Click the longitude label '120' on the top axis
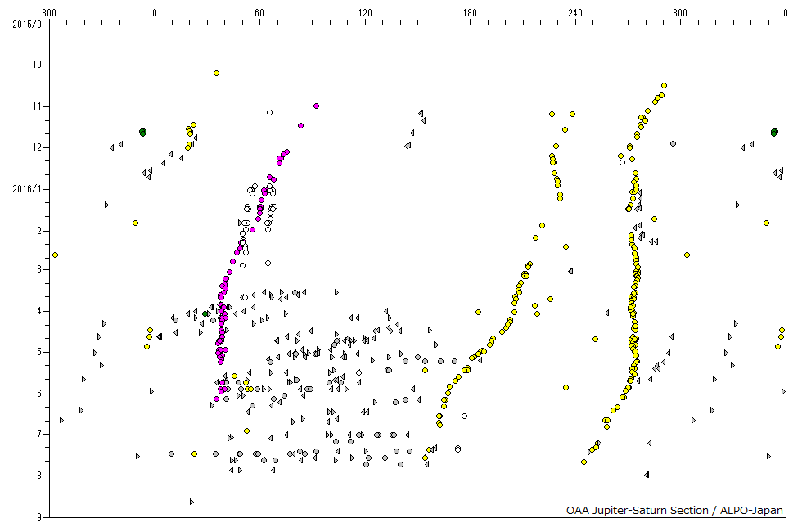This screenshot has height=532, width=802. click(365, 13)
